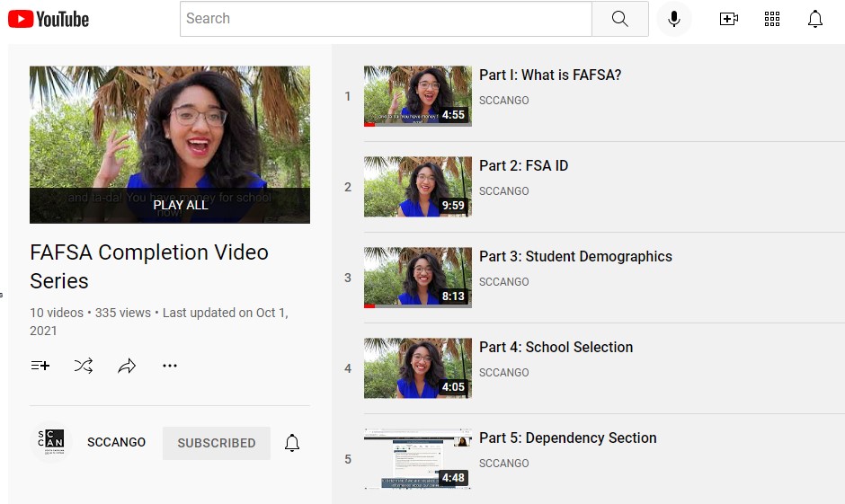This screenshot has height=504, width=845.
Task: Click SCCANGO under Part 4 title
Action: tap(504, 373)
